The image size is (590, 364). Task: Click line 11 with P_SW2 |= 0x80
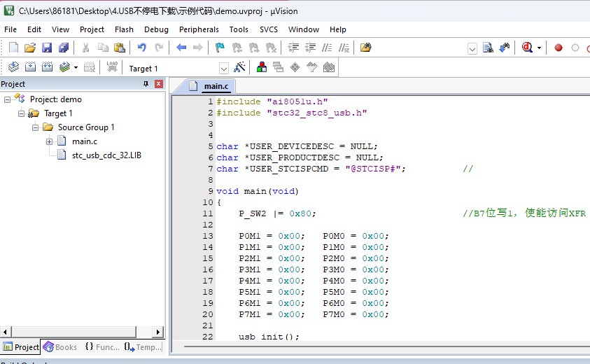click(277, 213)
